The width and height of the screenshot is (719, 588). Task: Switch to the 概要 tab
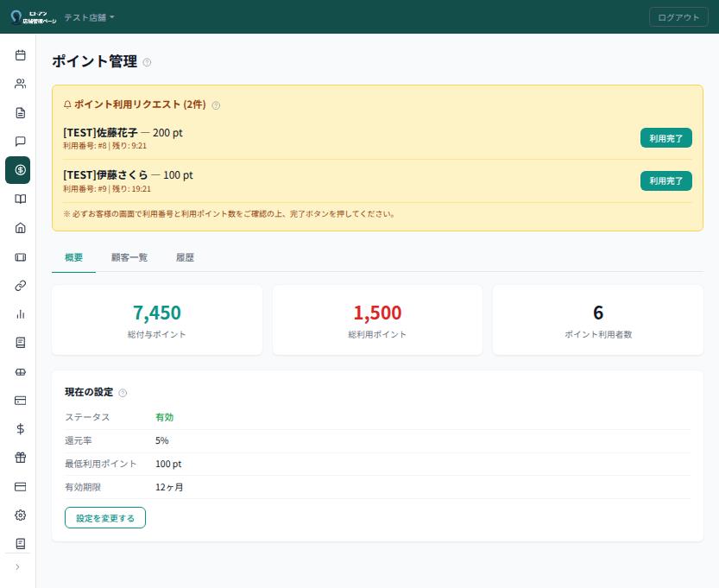pyautogui.click(x=74, y=257)
